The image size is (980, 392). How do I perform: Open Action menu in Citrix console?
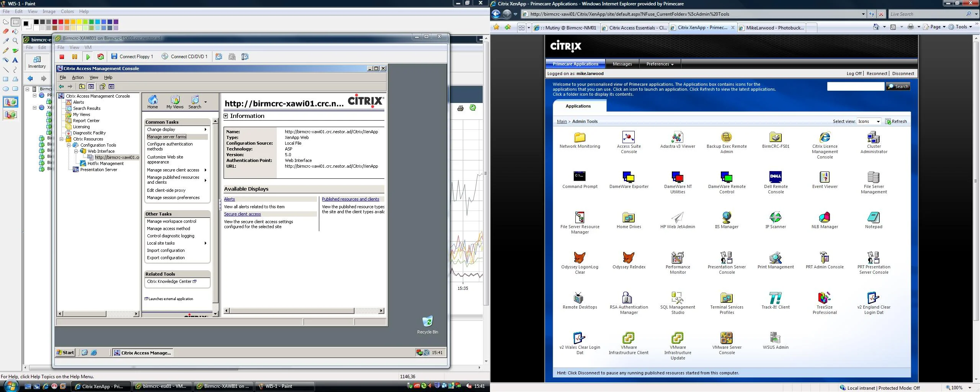point(78,77)
